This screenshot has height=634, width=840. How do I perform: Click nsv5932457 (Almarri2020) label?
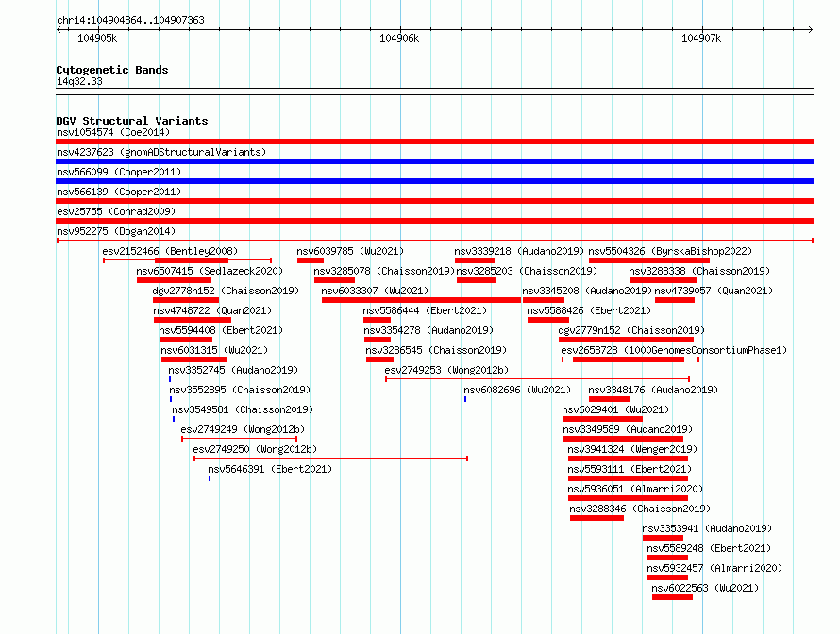point(714,568)
